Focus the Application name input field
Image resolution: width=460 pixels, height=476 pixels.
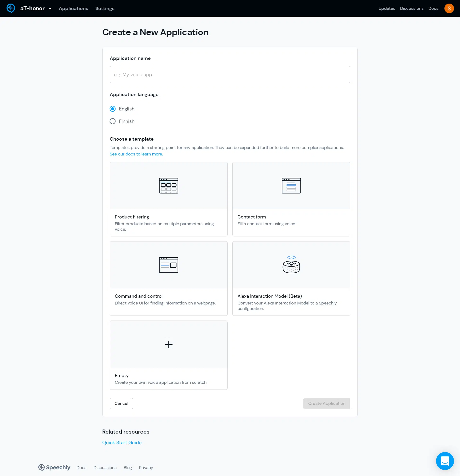(x=230, y=75)
